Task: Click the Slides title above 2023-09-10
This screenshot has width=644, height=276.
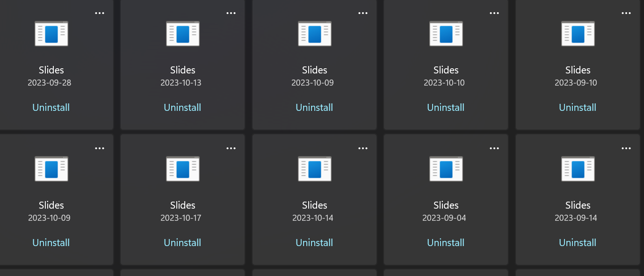Action: pos(578,70)
